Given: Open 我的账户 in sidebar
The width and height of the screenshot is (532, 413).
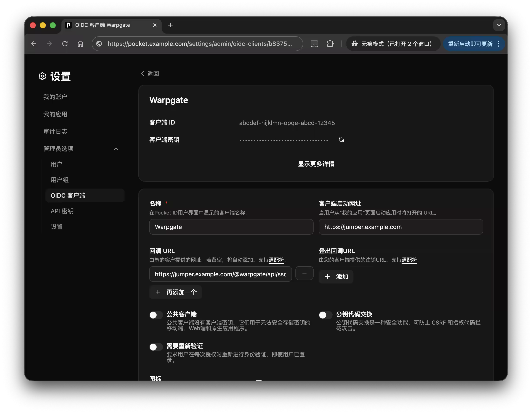Looking at the screenshot, I should coord(55,97).
